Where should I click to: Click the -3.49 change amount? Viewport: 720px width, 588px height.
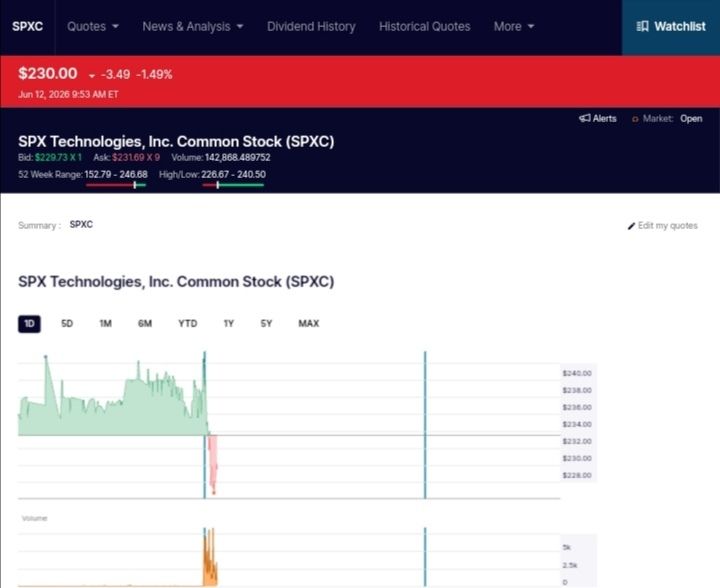click(116, 74)
